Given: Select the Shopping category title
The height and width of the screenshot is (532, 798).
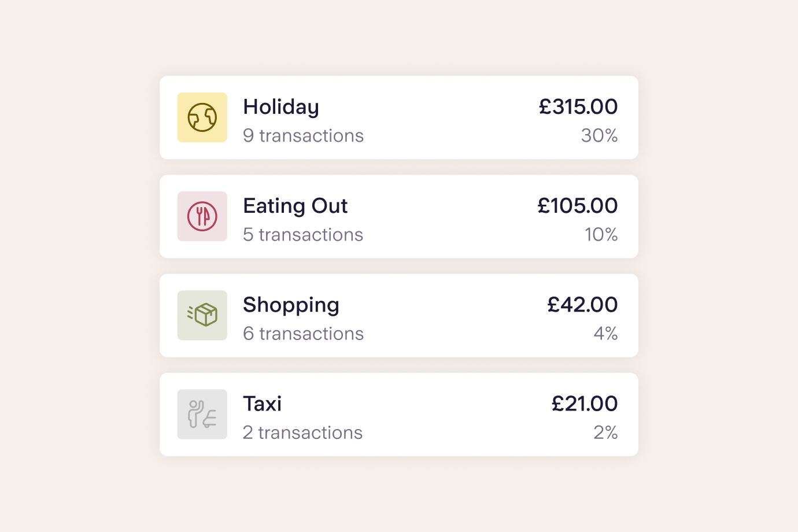Looking at the screenshot, I should tap(291, 305).
